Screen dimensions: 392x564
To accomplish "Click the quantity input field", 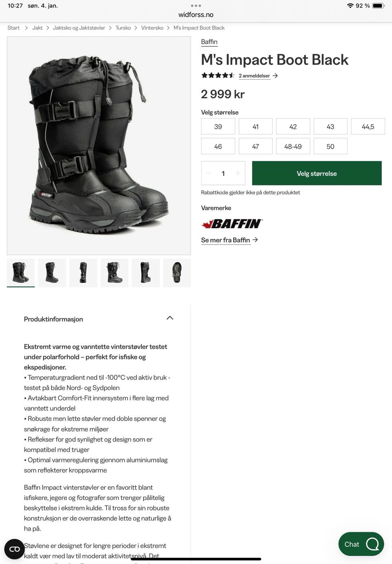I will 223,173.
